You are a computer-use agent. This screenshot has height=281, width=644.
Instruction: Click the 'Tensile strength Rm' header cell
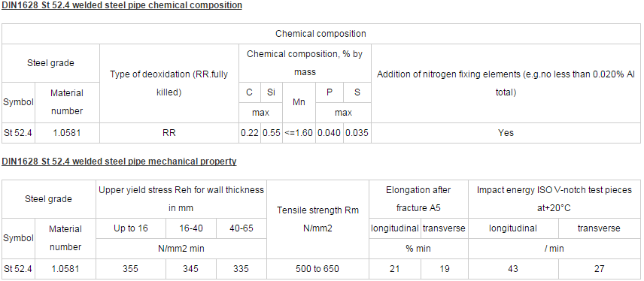tap(318, 219)
